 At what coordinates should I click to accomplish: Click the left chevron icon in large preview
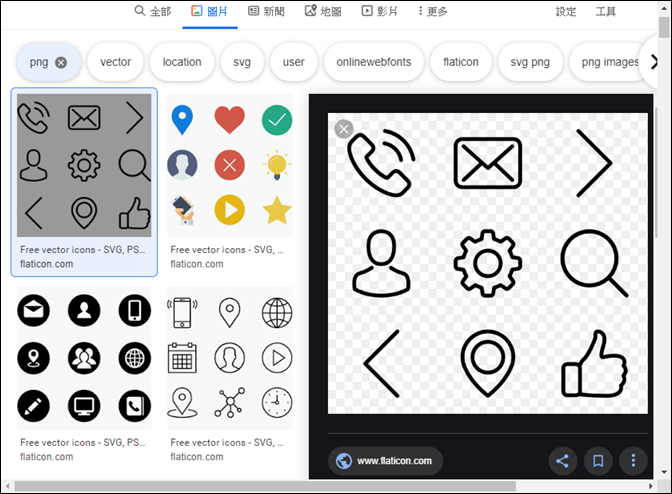click(x=381, y=363)
